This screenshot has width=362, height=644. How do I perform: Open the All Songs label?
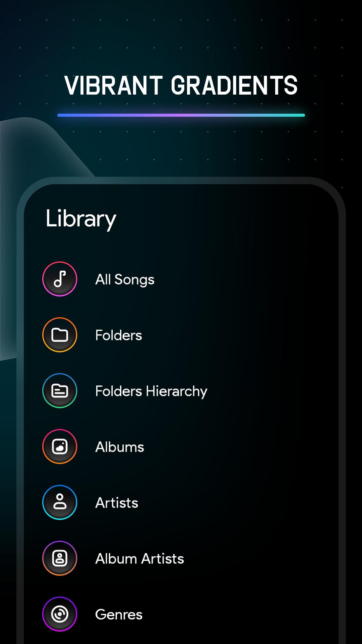coord(125,280)
